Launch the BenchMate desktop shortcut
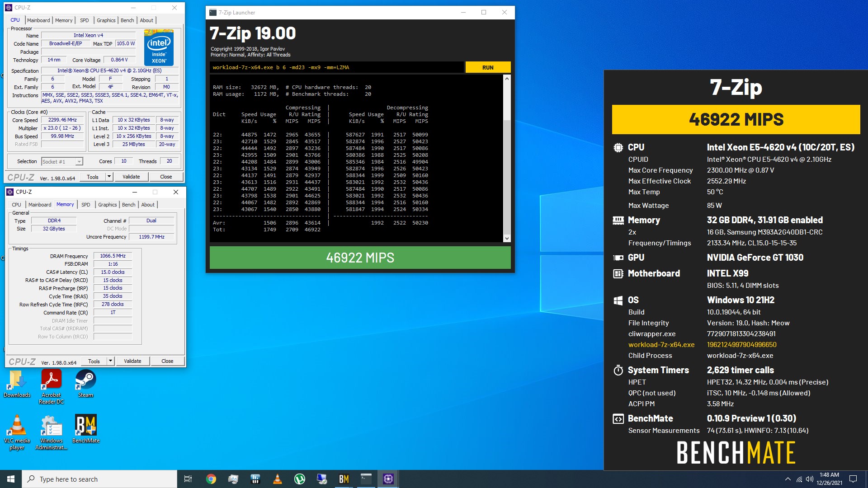The image size is (868, 488). coord(85,429)
